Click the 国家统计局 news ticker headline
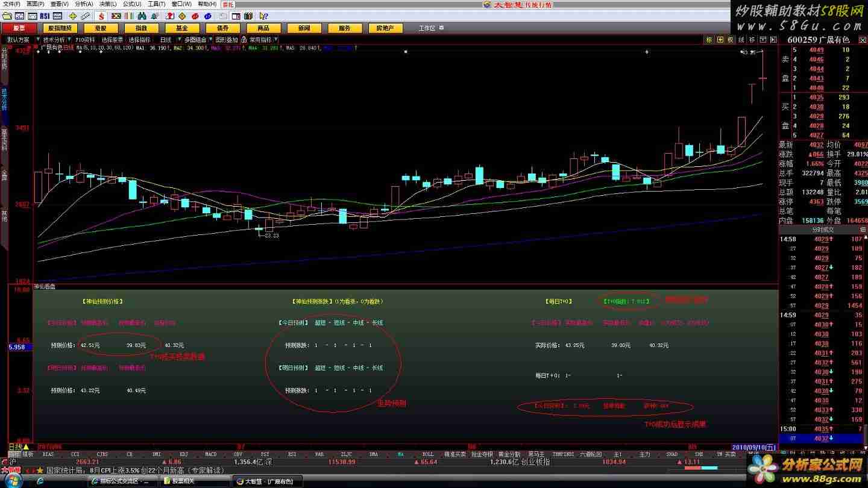The height and width of the screenshot is (488, 868). tap(134, 470)
